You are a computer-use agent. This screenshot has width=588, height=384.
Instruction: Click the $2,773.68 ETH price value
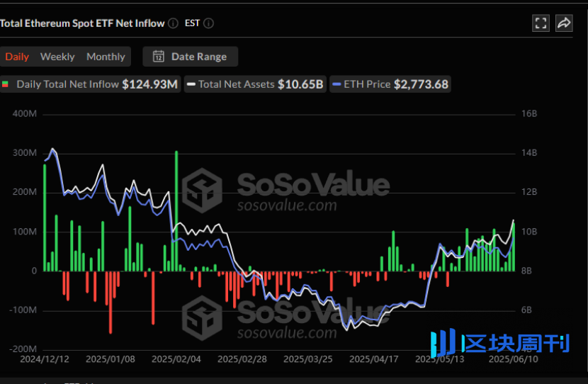click(421, 84)
